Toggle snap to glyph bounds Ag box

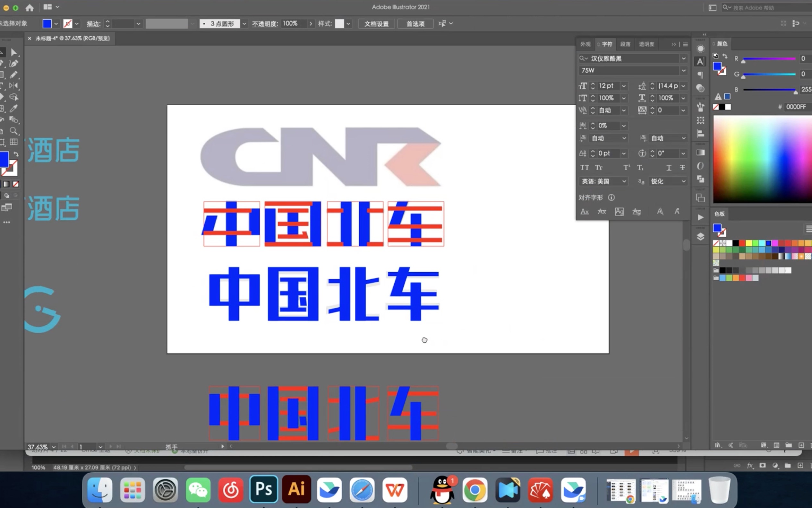pos(619,211)
